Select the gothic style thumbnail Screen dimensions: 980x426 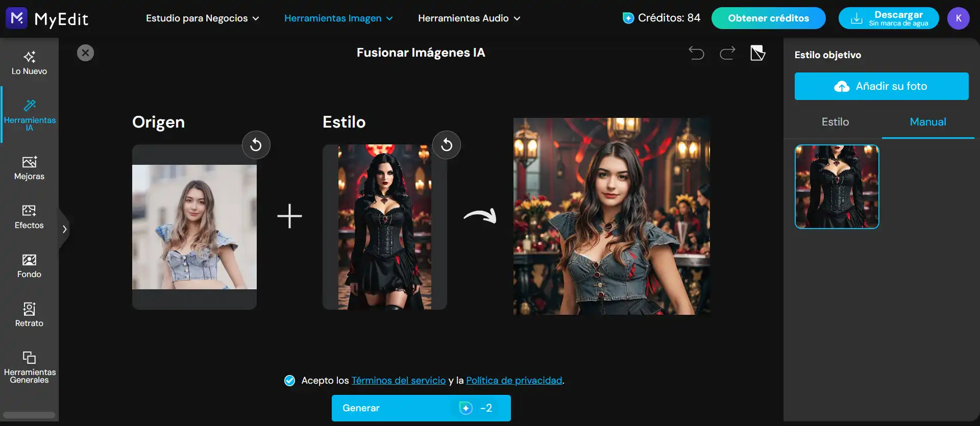click(x=837, y=187)
